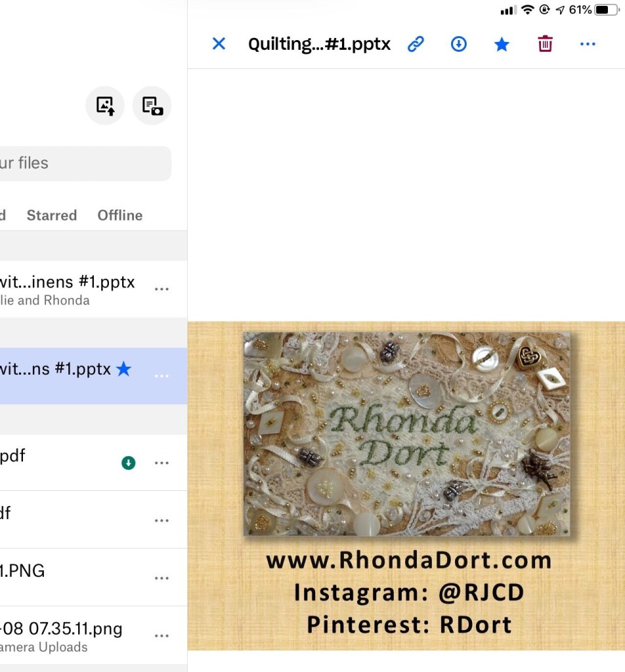
Task: Close the Quilting pptx preview
Action: click(x=219, y=44)
